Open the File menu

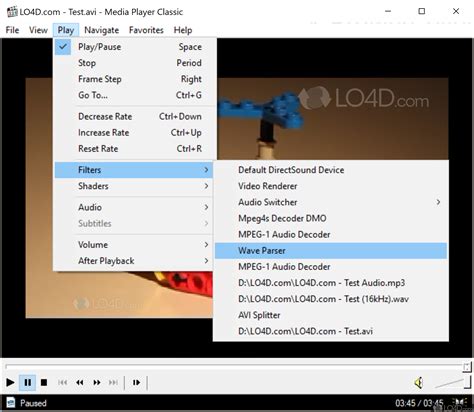[12, 30]
